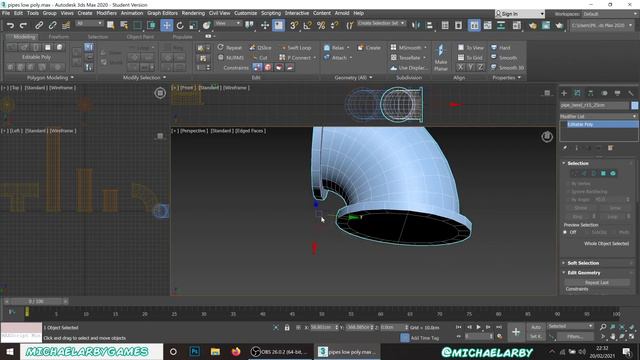The width and height of the screenshot is (640, 360).
Task: Select the Select and Rotate tool
Action: [180, 25]
